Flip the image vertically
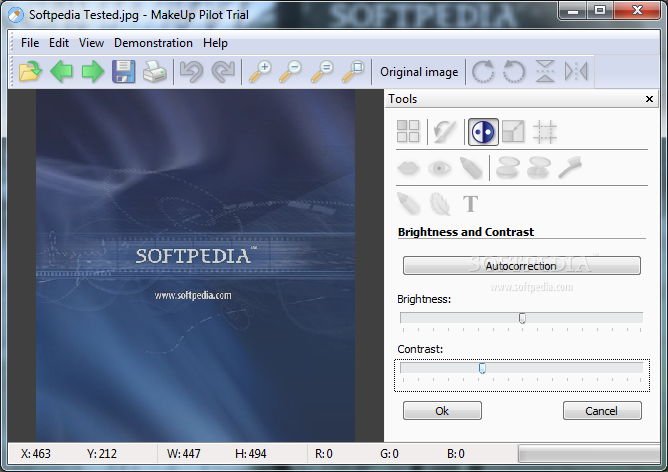Viewport: 668px width, 472px height. point(545,72)
